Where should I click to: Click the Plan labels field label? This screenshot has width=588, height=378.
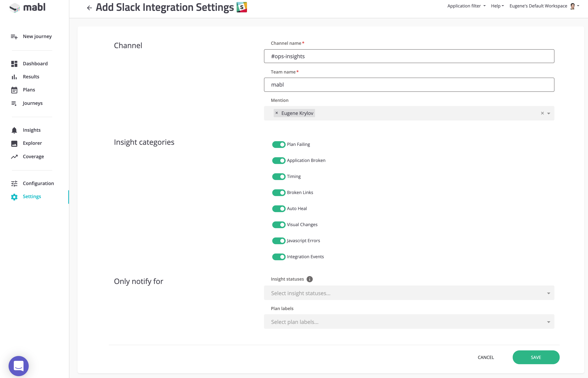pyautogui.click(x=282, y=308)
